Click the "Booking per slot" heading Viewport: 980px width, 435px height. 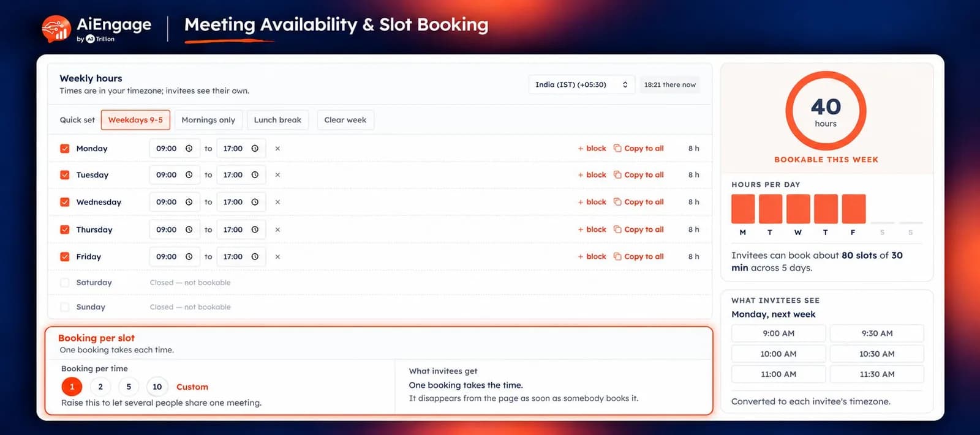(x=96, y=338)
